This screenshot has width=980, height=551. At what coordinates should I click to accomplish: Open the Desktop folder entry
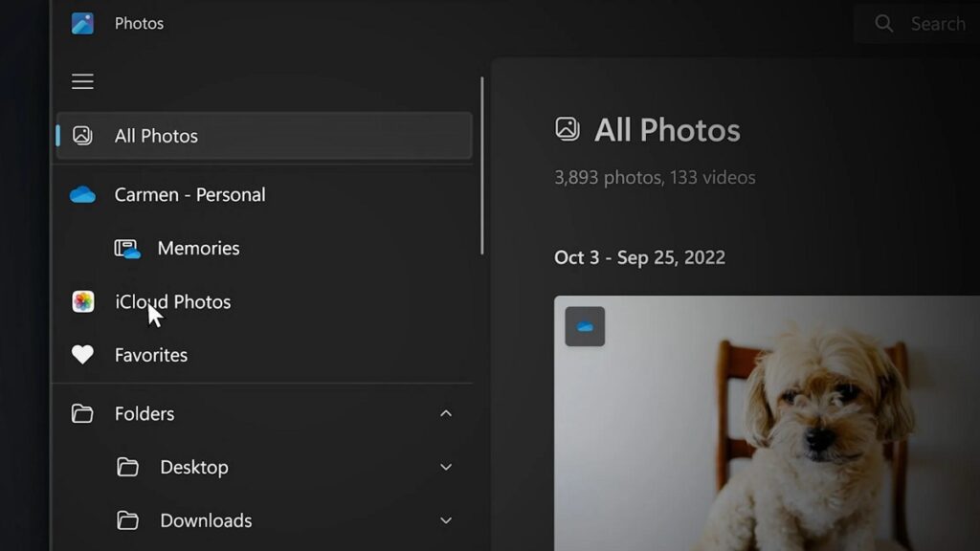tap(264, 467)
